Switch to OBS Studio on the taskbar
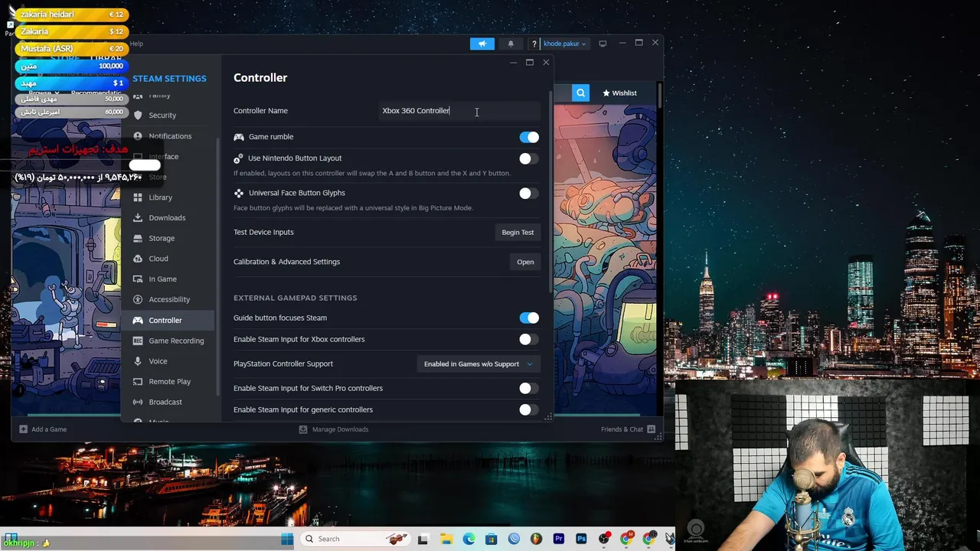Screen dimensions: 980x551 [x=604, y=539]
